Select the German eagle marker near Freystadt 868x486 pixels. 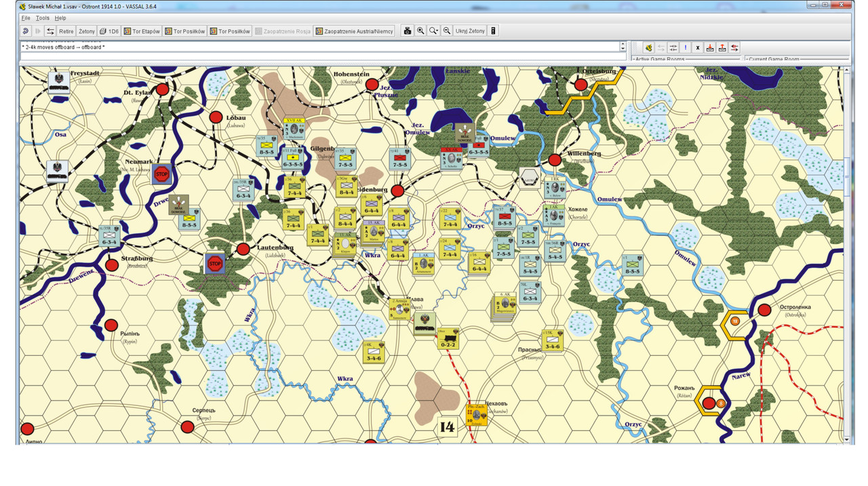(x=59, y=82)
